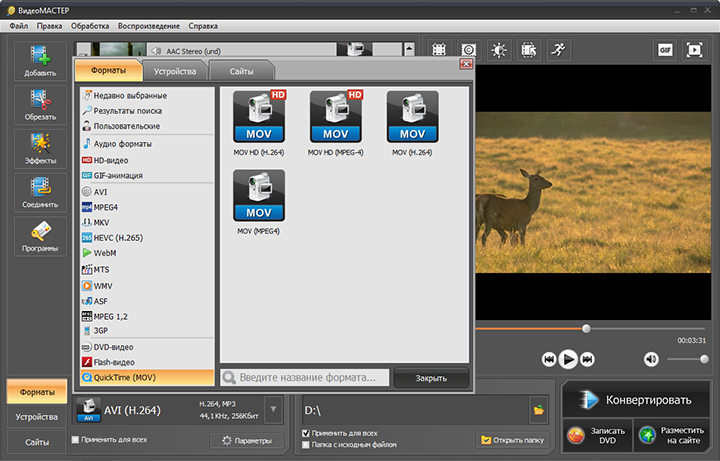720x461 pixels.
Task: Enable Папка с исходным файлом checkbox
Action: 306,444
